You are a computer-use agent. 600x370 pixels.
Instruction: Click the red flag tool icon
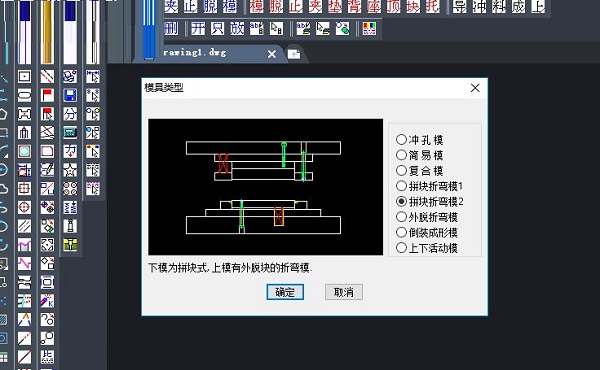(x=47, y=95)
